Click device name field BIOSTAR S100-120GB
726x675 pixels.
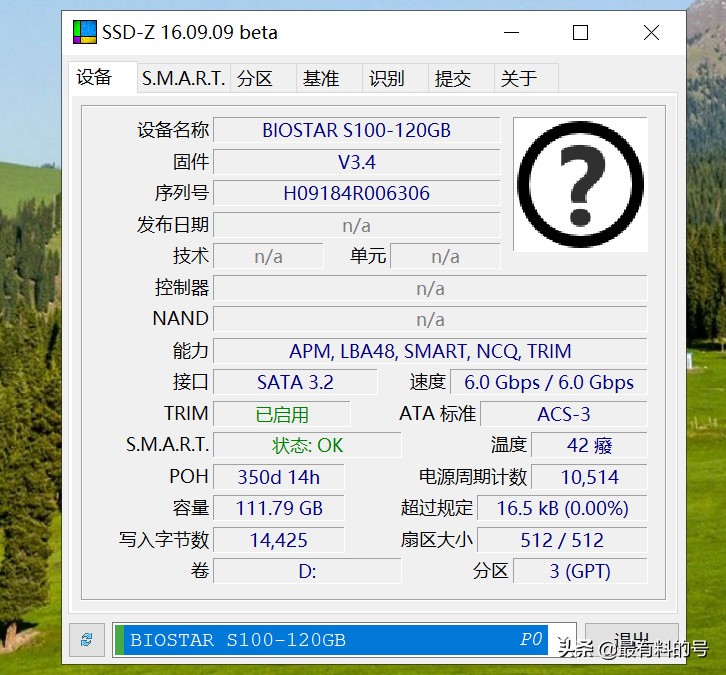(357, 130)
